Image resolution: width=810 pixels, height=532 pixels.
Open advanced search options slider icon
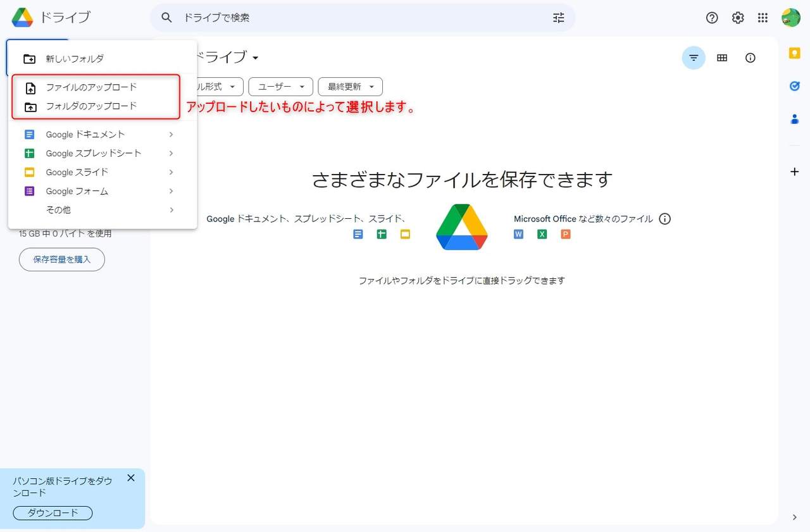[x=558, y=18]
